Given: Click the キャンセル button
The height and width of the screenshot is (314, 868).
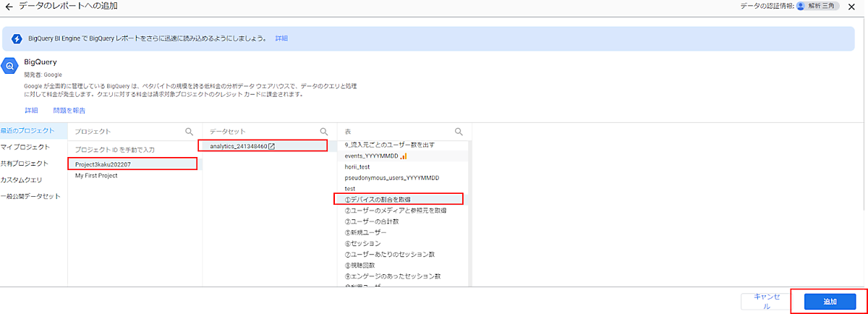Looking at the screenshot, I should [x=767, y=301].
